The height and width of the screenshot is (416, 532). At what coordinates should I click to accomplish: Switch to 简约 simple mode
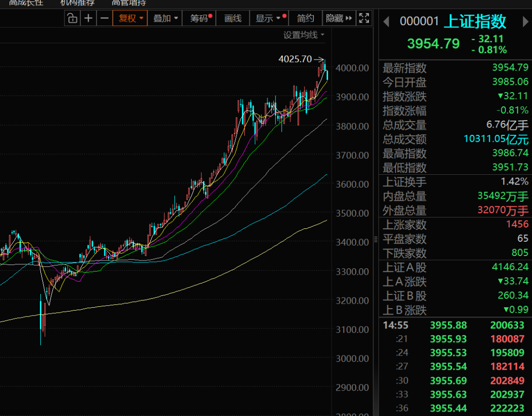305,19
